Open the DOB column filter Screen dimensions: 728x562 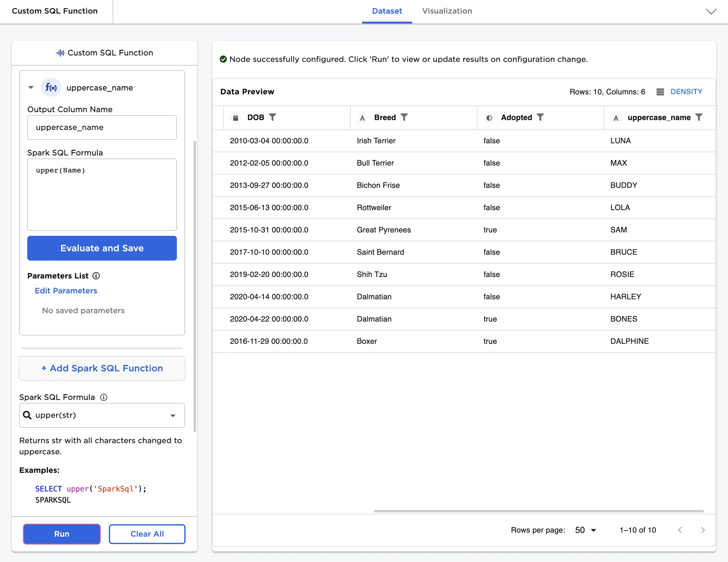(272, 117)
